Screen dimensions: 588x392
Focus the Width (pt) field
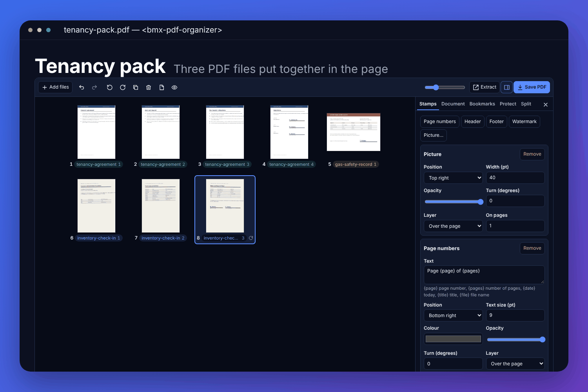point(515,178)
